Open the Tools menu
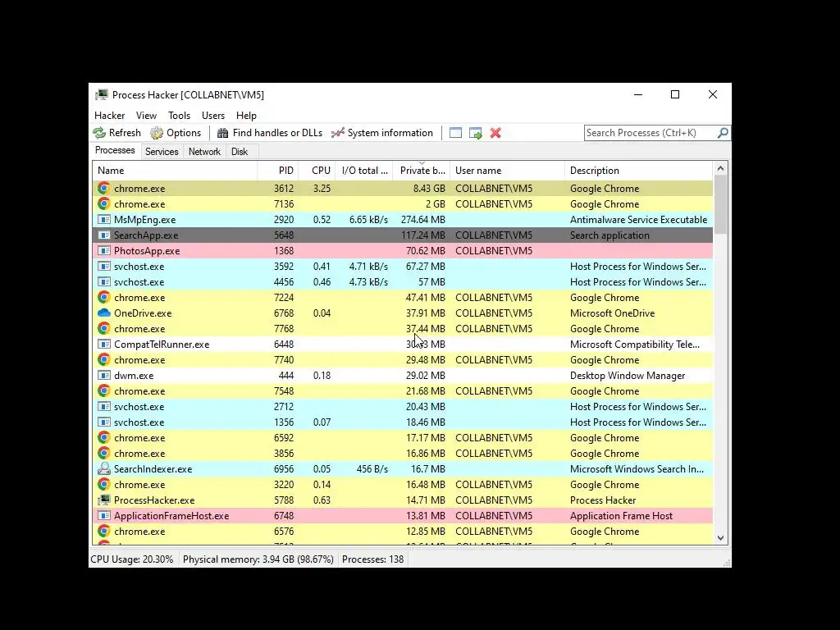The width and height of the screenshot is (840, 630). [x=179, y=116]
